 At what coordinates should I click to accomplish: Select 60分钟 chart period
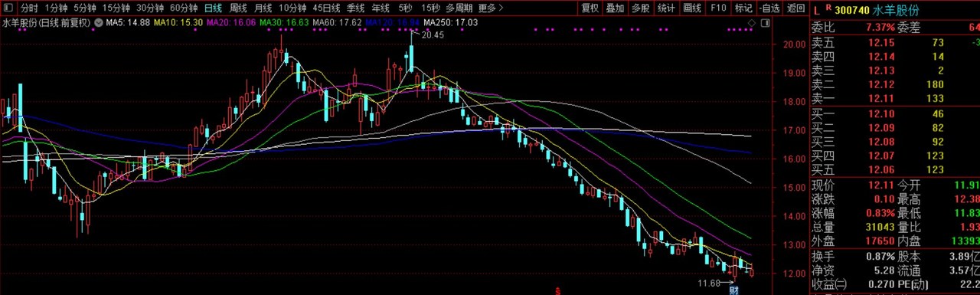point(184,8)
